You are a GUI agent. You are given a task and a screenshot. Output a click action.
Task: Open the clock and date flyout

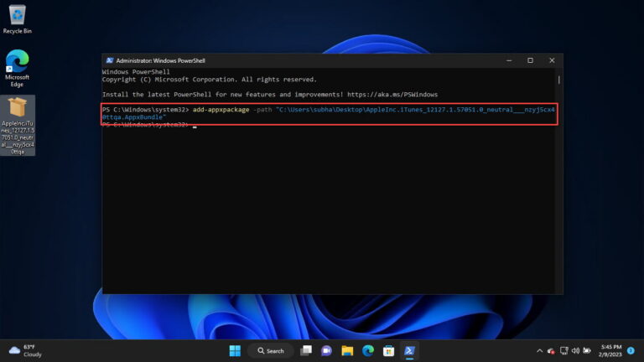tap(610, 351)
